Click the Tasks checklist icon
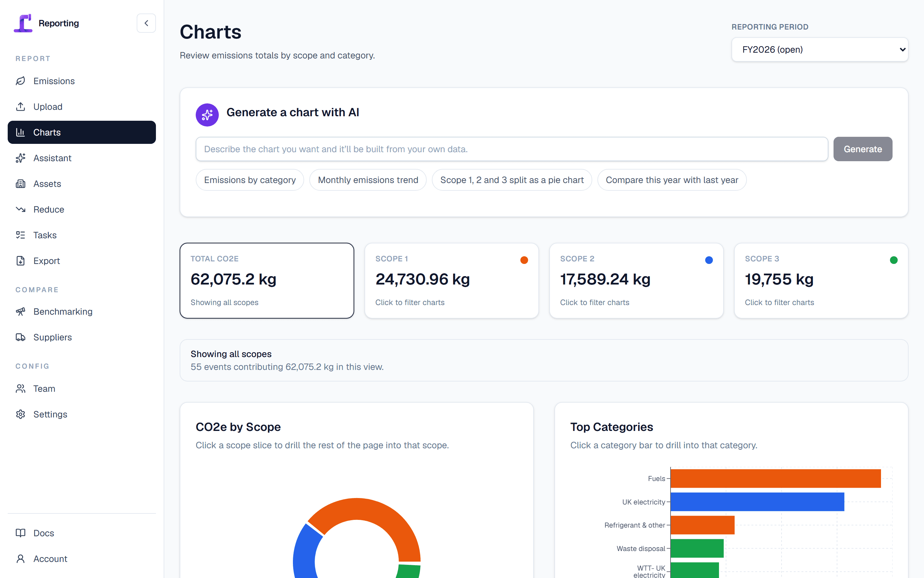The width and height of the screenshot is (924, 578). pyautogui.click(x=21, y=235)
